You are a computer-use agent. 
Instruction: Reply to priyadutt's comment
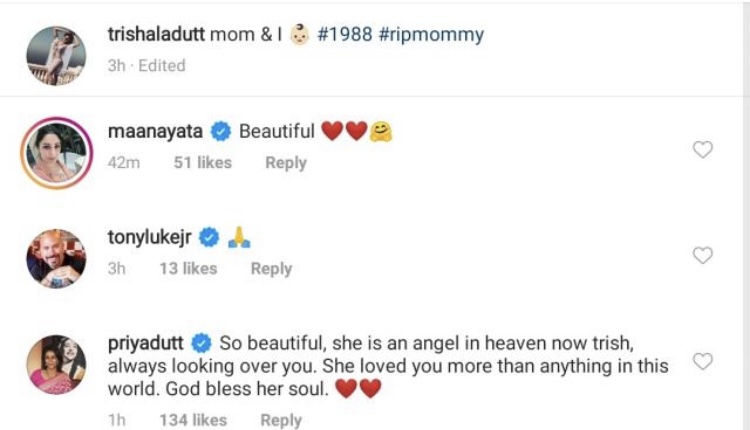(x=281, y=421)
